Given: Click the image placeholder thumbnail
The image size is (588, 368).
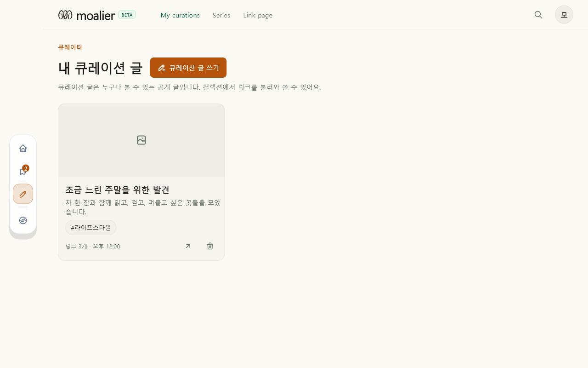Looking at the screenshot, I should click(x=141, y=140).
